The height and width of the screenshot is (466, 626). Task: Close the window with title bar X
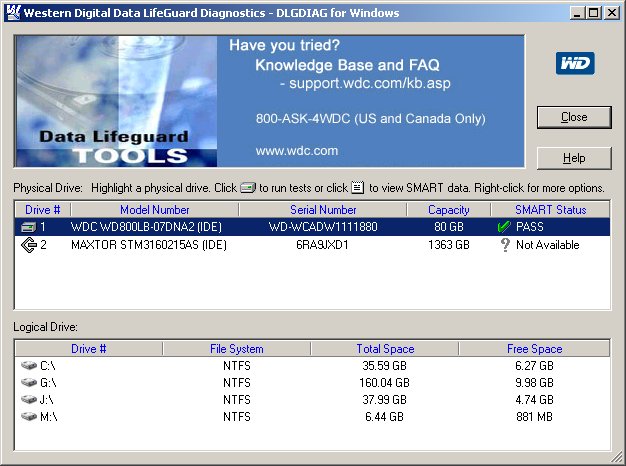(612, 13)
